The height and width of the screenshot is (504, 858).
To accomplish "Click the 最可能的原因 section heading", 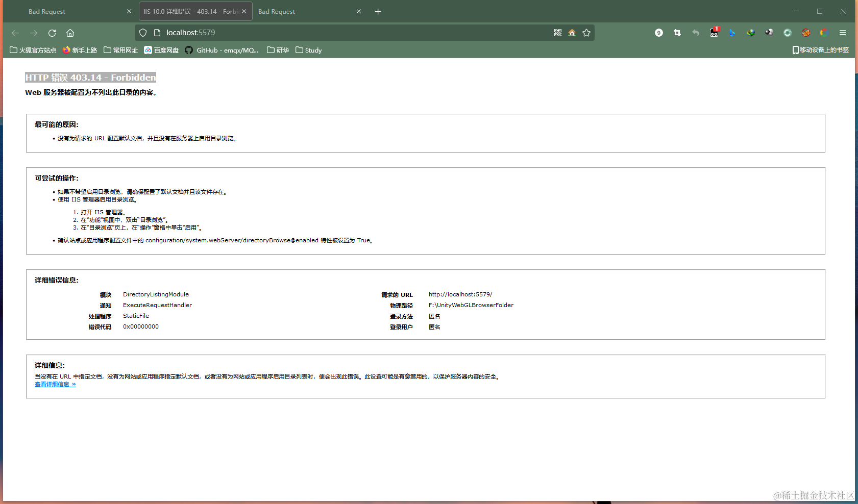I will pos(57,124).
